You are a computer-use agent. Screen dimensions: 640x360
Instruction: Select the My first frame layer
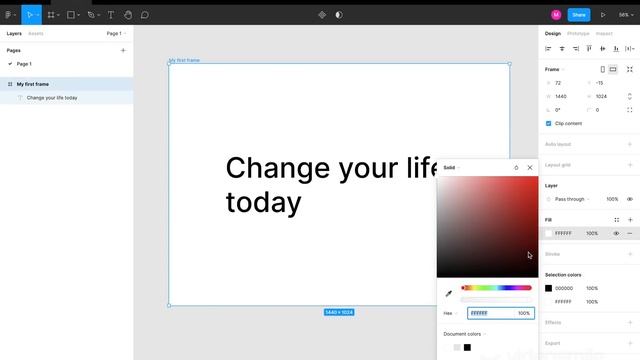67,84
